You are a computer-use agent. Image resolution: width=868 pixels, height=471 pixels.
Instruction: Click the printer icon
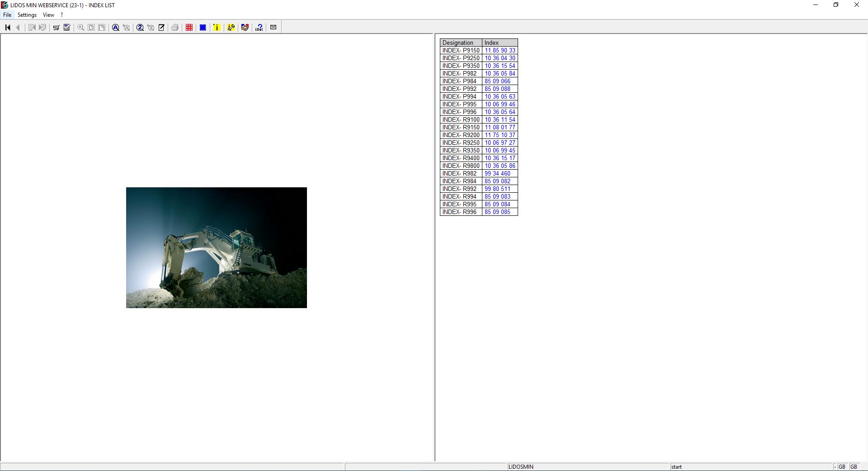coord(175,28)
